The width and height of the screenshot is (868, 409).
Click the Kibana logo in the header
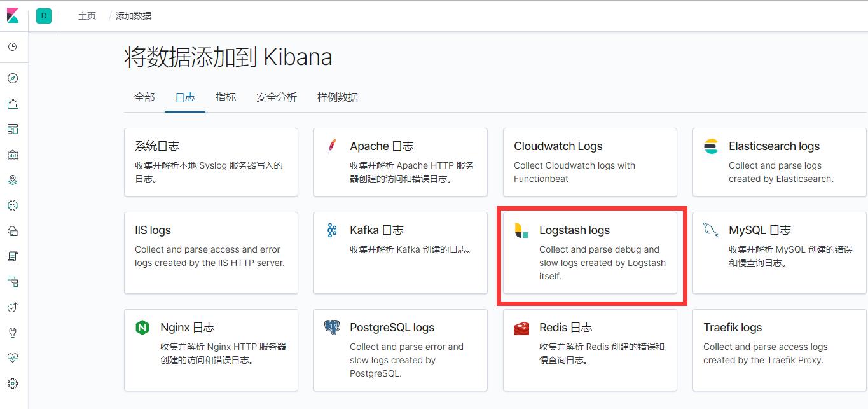tap(13, 16)
